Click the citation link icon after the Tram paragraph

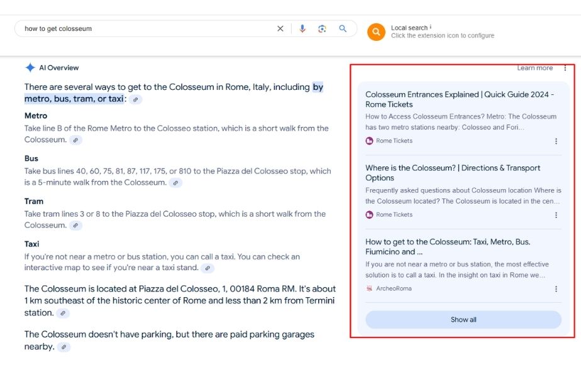[75, 226]
